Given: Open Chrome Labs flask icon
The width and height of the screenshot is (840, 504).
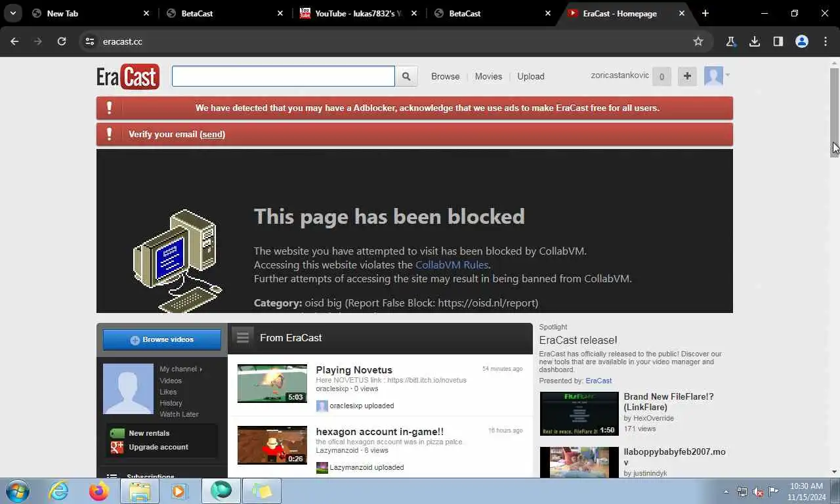Looking at the screenshot, I should click(x=730, y=41).
